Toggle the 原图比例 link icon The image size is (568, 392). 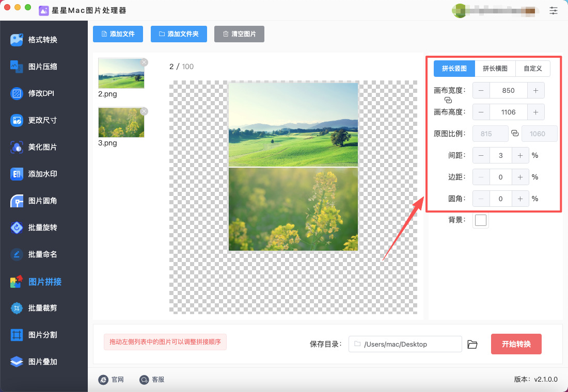515,133
